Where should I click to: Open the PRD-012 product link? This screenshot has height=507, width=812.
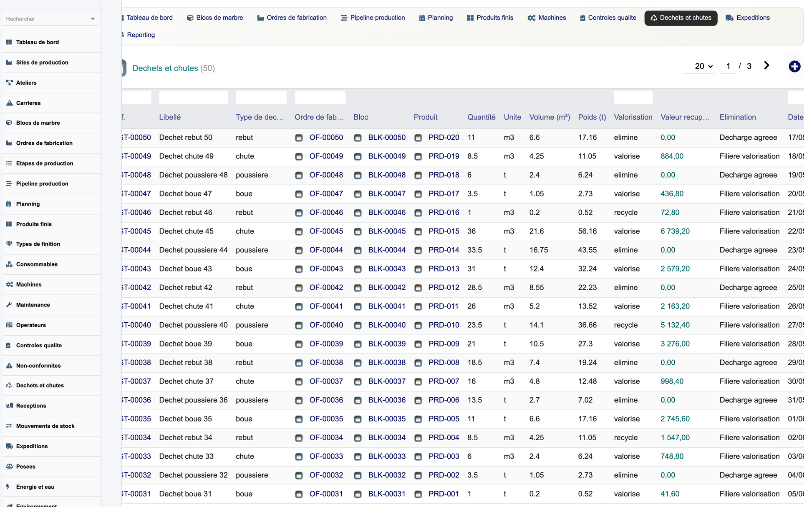tap(444, 288)
